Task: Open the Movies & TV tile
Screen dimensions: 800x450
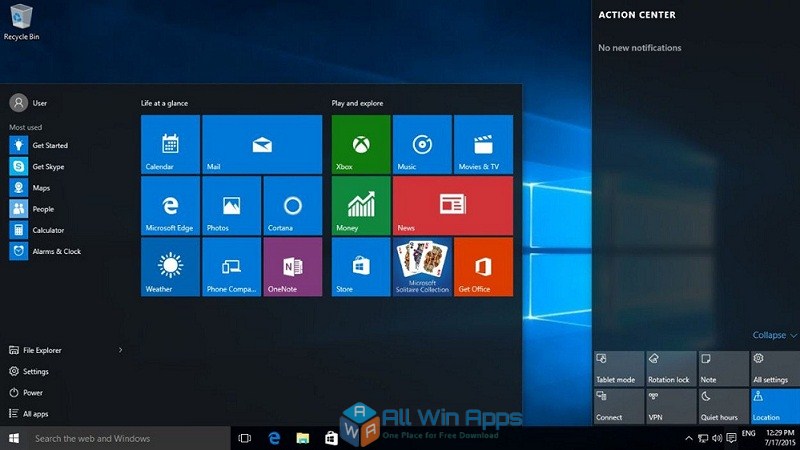Action: 484,144
